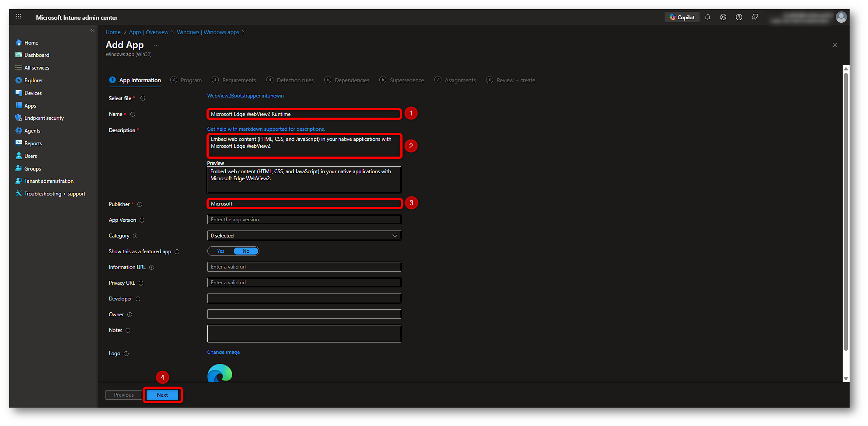Image resolution: width=868 pixels, height=426 pixels.
Task: Open the Add App ellipsis menu
Action: (x=156, y=45)
